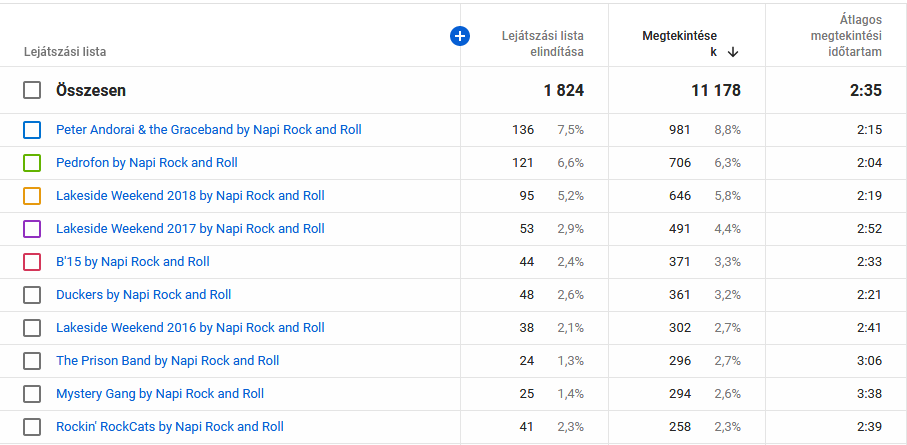Screen dimensions: 907x445
Task: Check the Peter Andorai & the Graceband checkbox
Action: 32,130
